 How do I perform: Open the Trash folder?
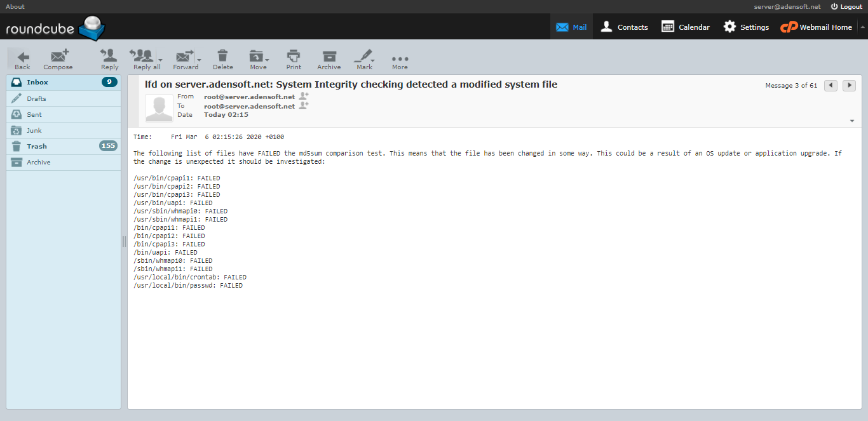coord(37,146)
